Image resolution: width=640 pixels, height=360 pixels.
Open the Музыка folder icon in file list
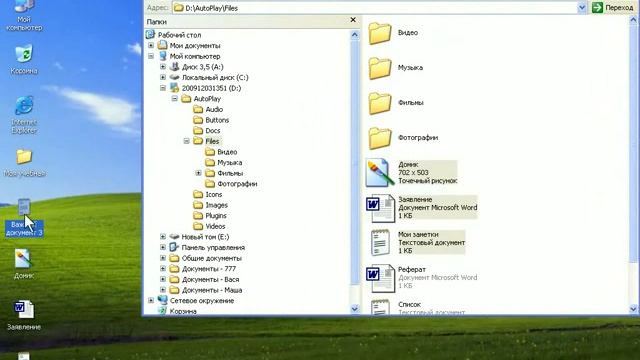(380, 68)
